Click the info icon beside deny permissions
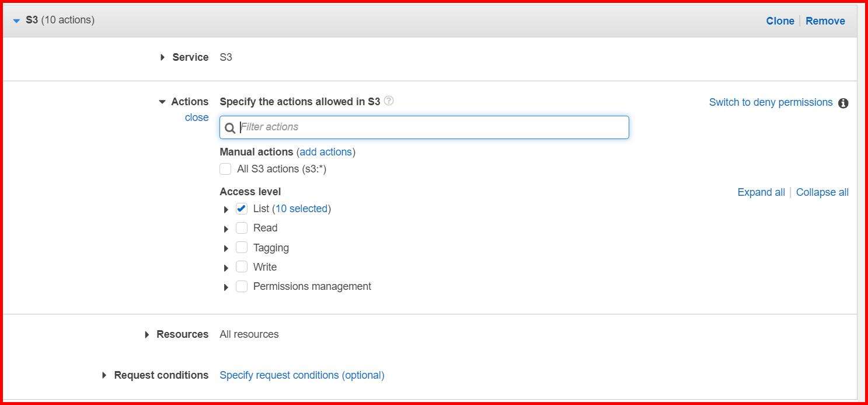 pos(843,103)
